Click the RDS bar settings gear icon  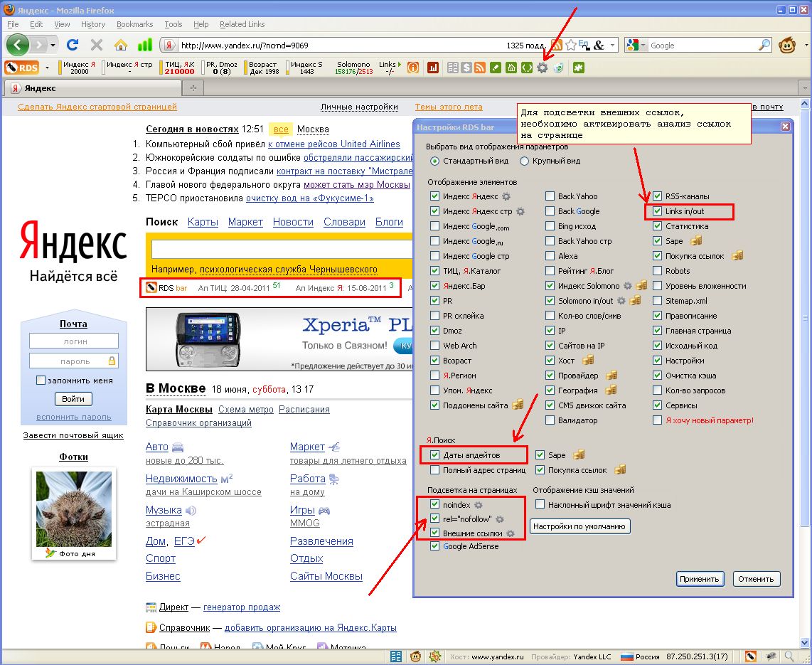pyautogui.click(x=543, y=68)
